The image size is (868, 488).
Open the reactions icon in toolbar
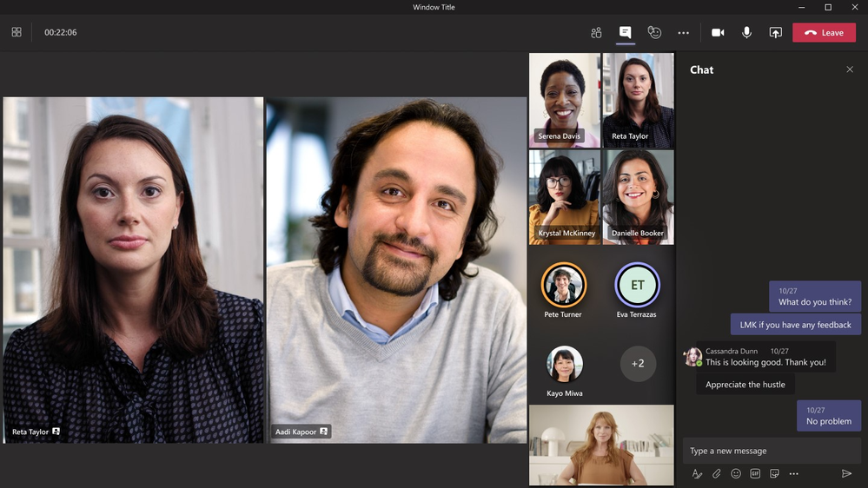[654, 33]
